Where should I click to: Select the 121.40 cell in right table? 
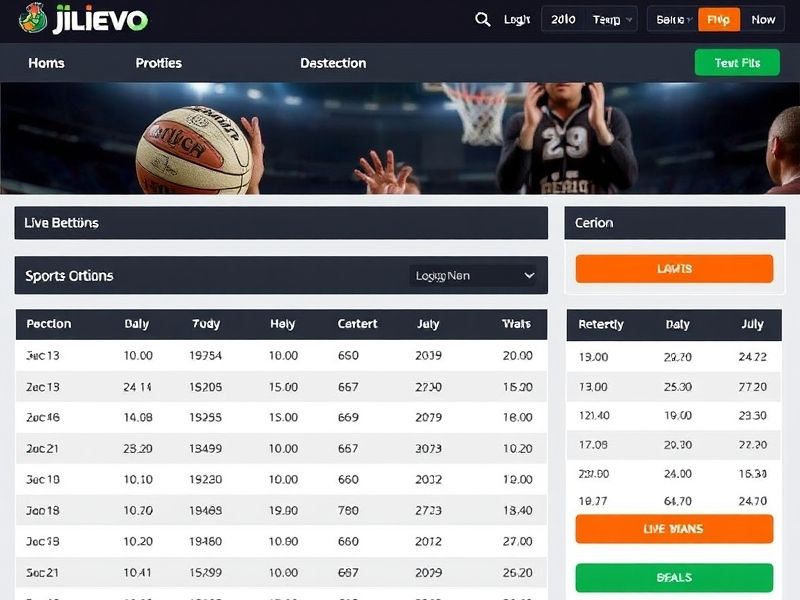pyautogui.click(x=594, y=415)
